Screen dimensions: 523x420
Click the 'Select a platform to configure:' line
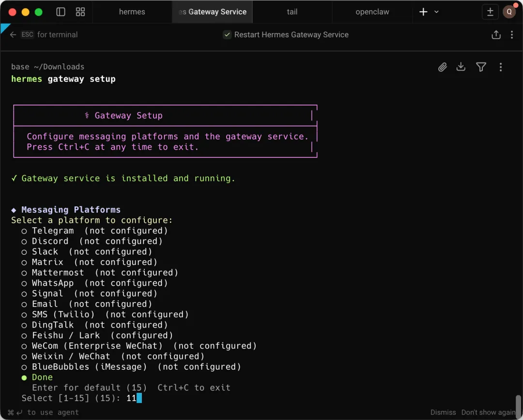(x=92, y=220)
